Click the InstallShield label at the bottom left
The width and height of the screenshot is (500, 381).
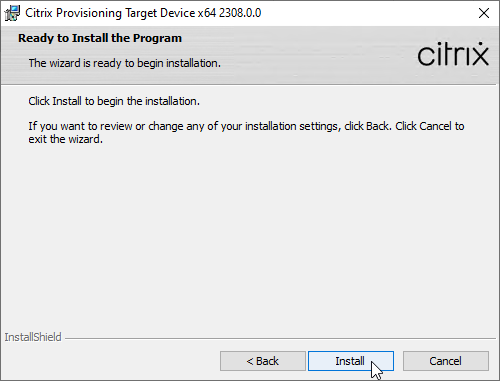click(33, 337)
